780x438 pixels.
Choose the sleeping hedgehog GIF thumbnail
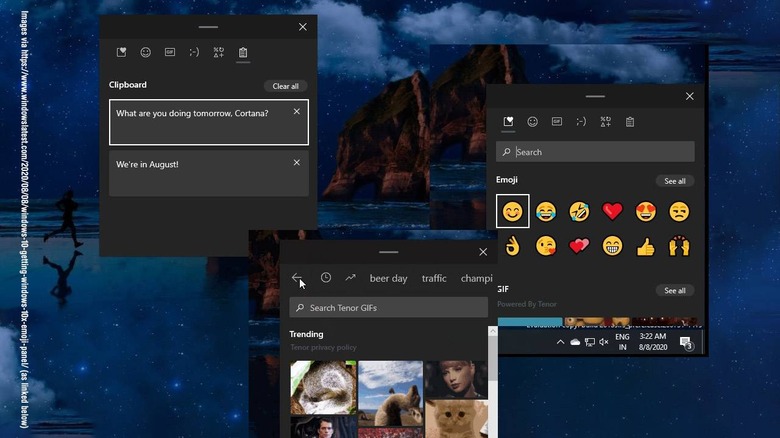point(323,388)
